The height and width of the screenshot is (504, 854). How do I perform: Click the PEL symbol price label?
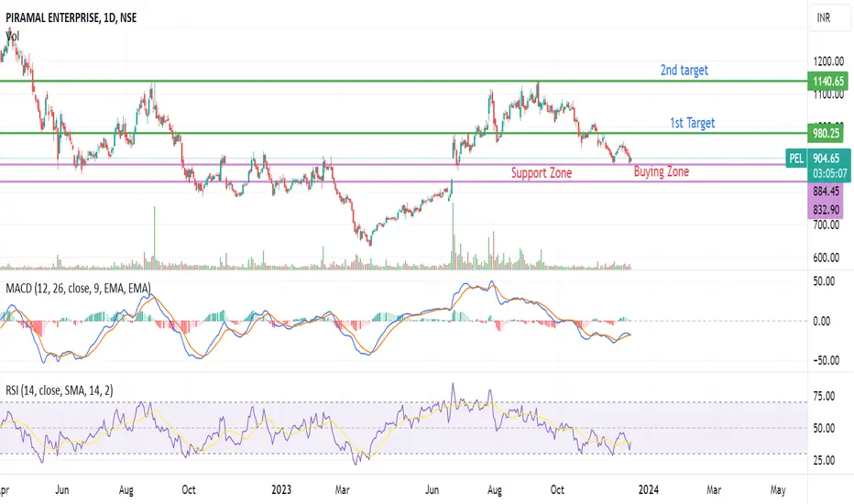795,158
